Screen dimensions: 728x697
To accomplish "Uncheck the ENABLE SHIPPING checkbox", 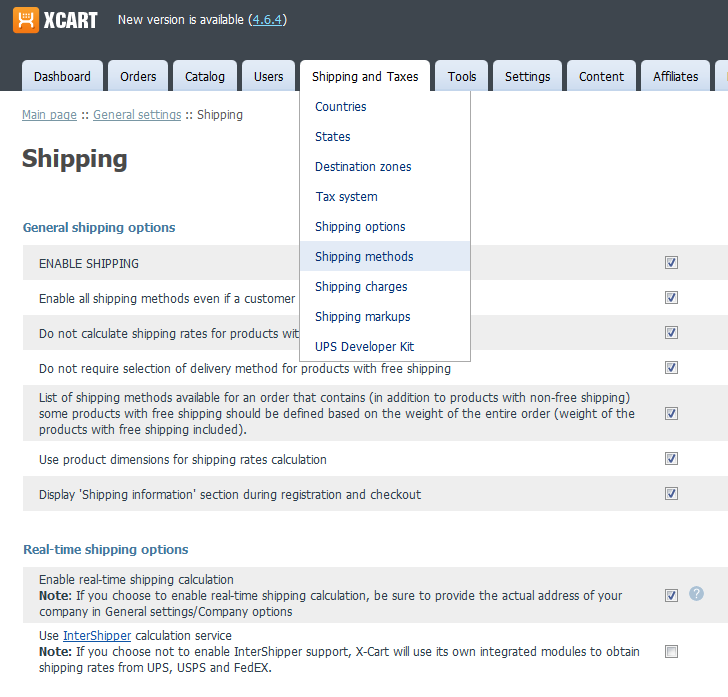I will 671,262.
